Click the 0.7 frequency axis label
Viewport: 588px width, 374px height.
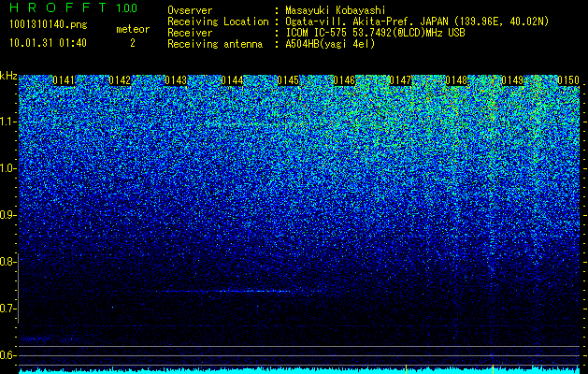click(x=7, y=309)
